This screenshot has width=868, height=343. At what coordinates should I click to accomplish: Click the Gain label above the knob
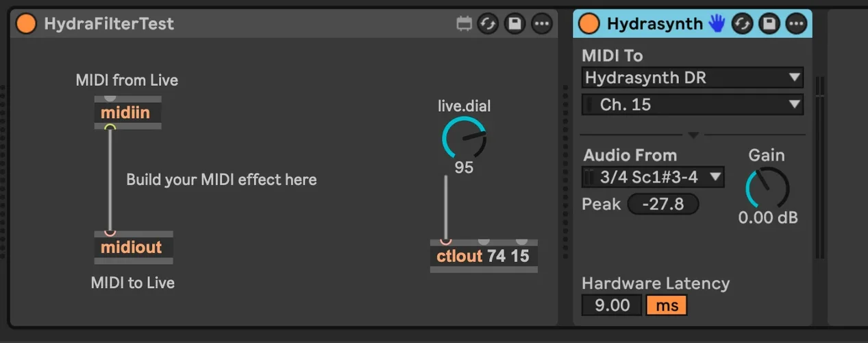[x=766, y=155]
